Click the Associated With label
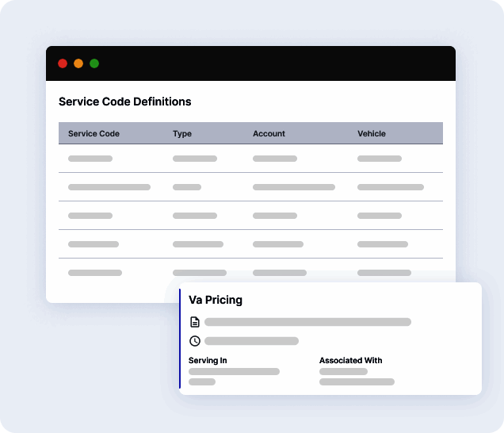The height and width of the screenshot is (433, 504). 350,361
